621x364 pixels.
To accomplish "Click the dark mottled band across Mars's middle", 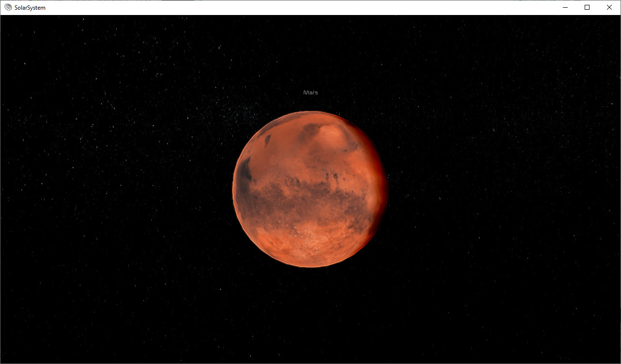I will (300, 198).
